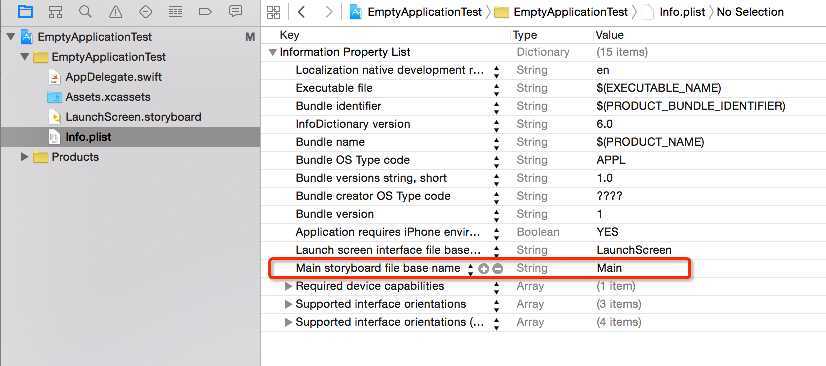The width and height of the screenshot is (826, 366).
Task: Click the Type column header
Action: pyautogui.click(x=525, y=35)
